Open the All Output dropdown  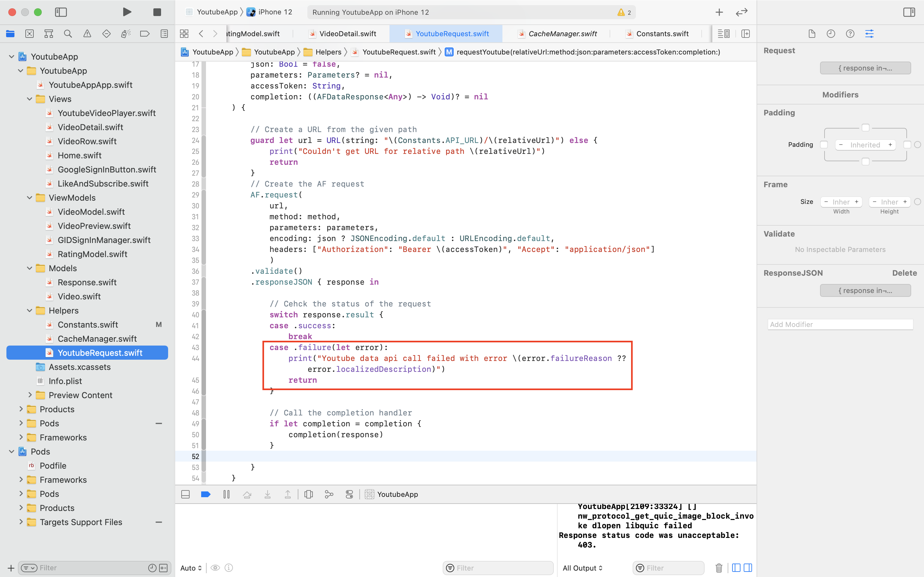582,568
